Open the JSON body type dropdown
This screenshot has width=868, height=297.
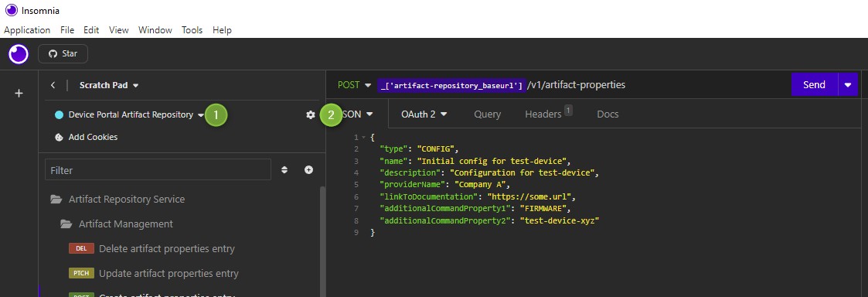coord(358,114)
